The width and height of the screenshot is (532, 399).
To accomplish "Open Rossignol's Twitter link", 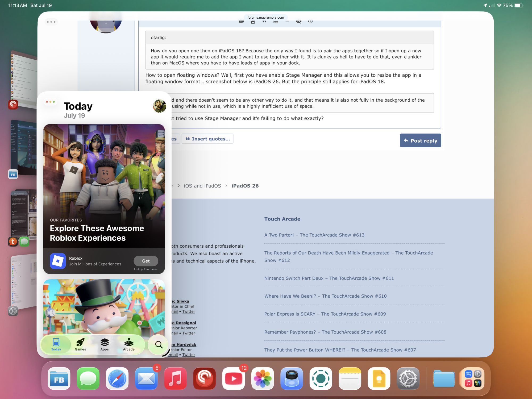I will pyautogui.click(x=189, y=333).
